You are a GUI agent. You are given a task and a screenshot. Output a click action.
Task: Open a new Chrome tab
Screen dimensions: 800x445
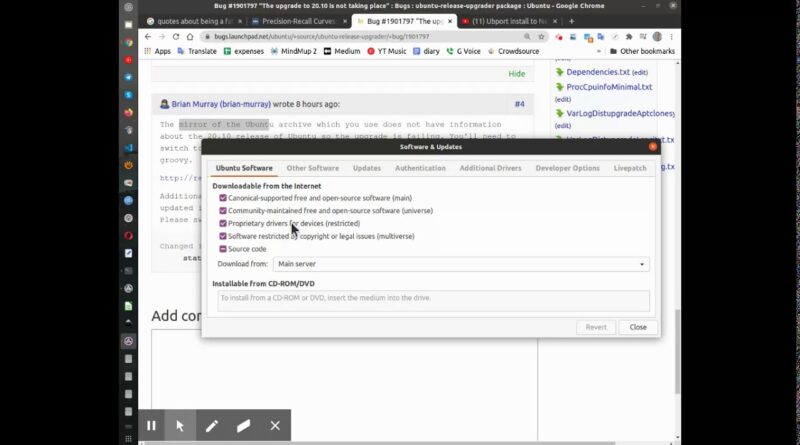click(x=571, y=21)
